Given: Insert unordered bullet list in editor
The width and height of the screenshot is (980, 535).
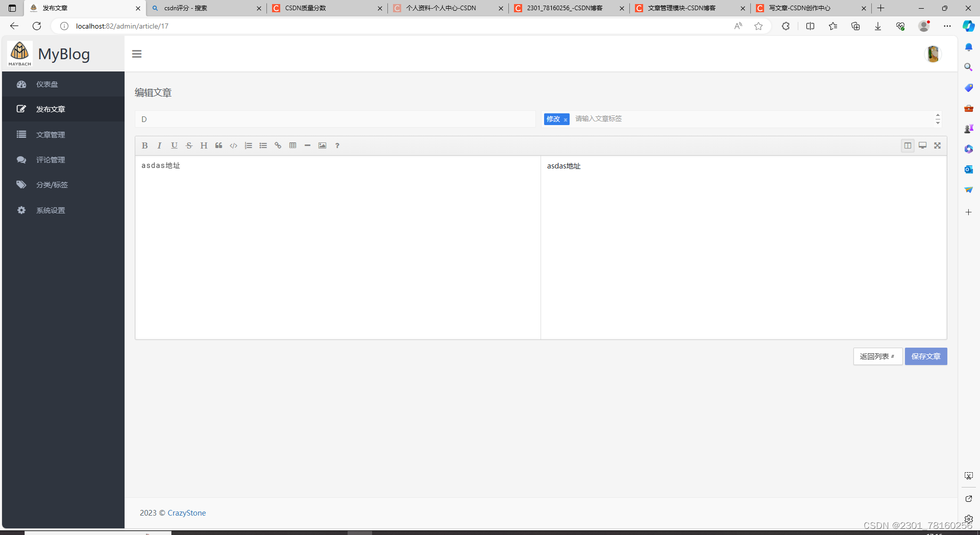Looking at the screenshot, I should point(263,145).
